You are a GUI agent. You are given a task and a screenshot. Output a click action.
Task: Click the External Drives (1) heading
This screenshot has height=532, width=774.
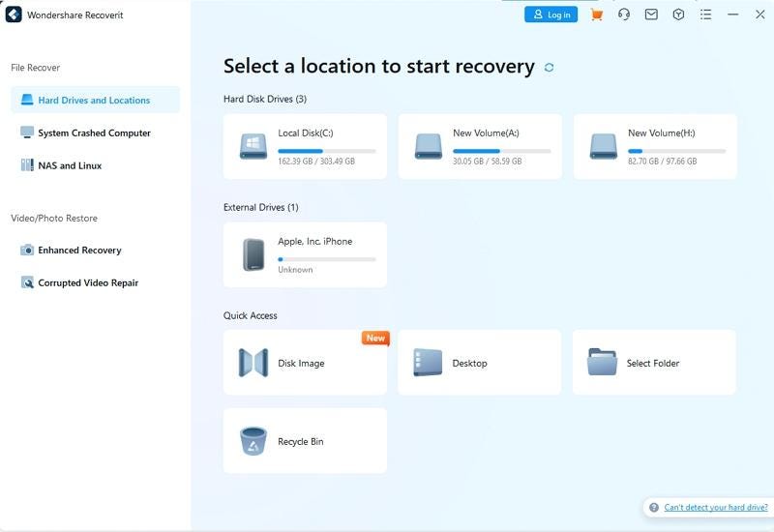coord(260,207)
